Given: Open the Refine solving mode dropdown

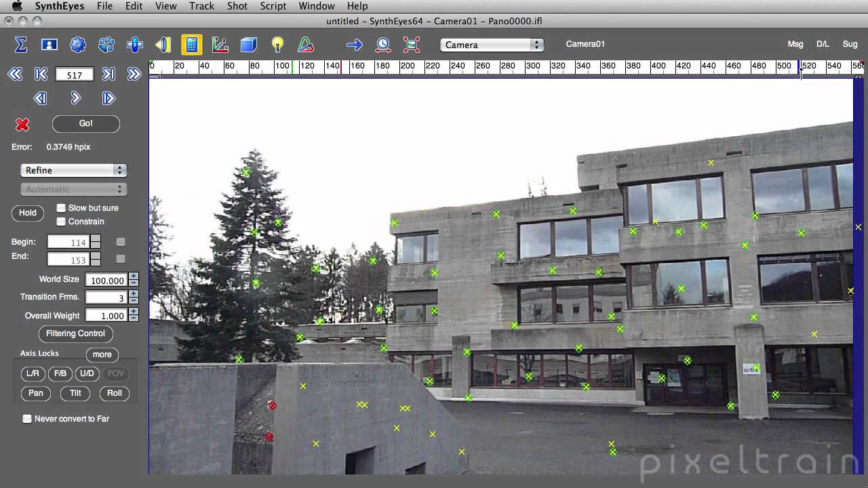Looking at the screenshot, I should point(73,170).
